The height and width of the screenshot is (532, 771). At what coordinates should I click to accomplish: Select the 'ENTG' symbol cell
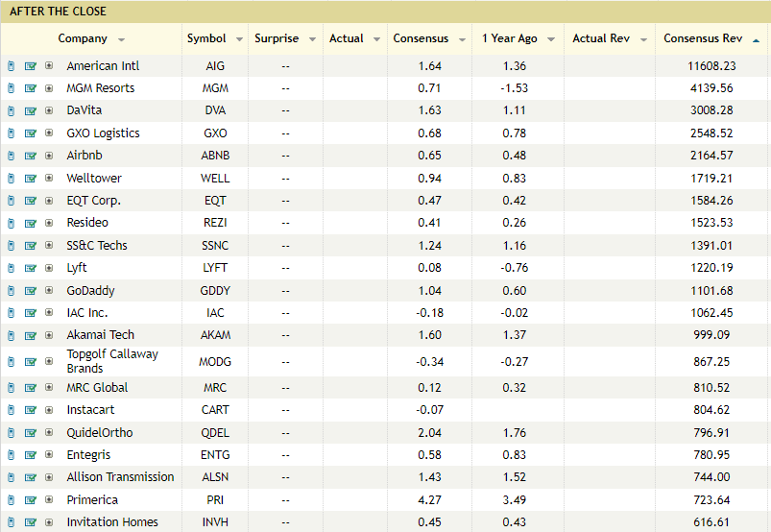tap(215, 455)
